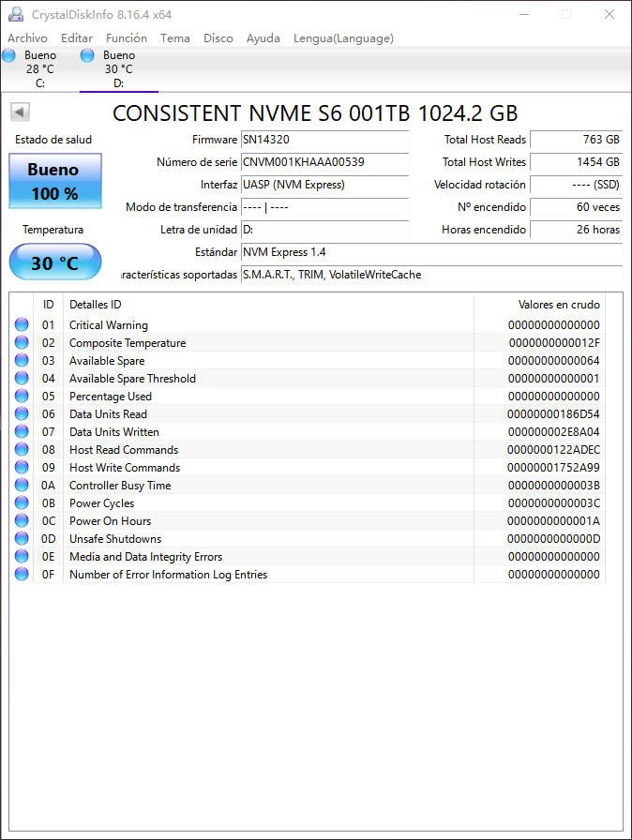Click disk title CONSISTENT NVME S6 001TB
Image resolution: width=632 pixels, height=840 pixels.
[315, 113]
